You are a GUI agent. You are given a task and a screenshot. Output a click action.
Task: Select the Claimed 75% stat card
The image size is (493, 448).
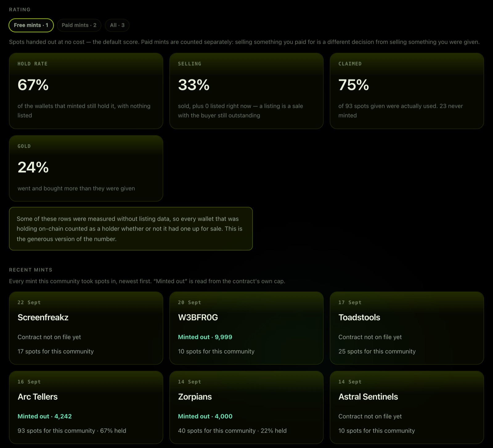pos(407,91)
